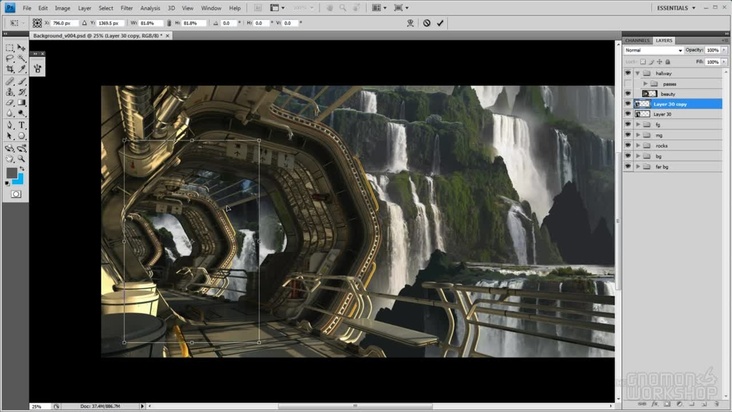Select the Lasso tool

10,59
